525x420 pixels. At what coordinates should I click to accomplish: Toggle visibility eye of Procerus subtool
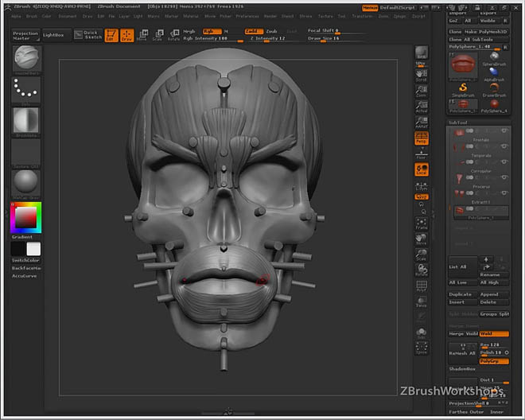click(504, 177)
